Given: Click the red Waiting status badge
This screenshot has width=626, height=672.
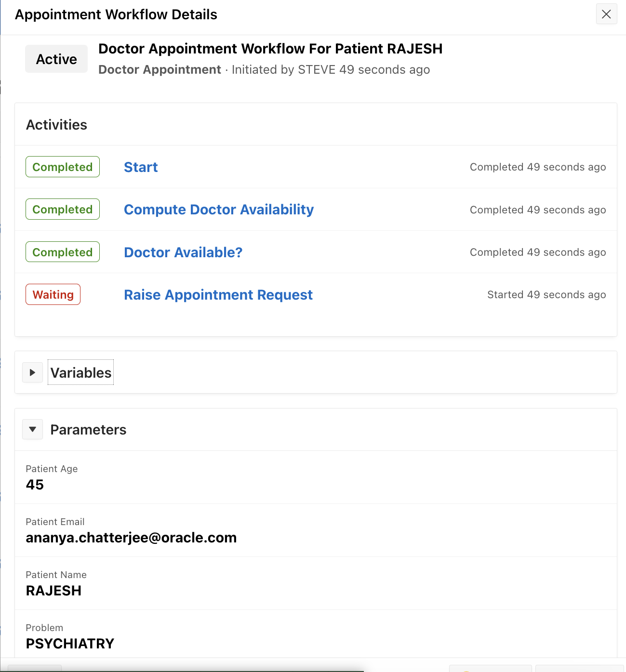Looking at the screenshot, I should point(53,294).
